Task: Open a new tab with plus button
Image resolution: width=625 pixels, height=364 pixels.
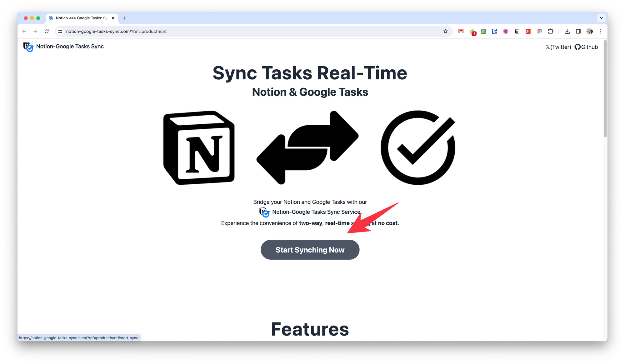Action: point(124,18)
